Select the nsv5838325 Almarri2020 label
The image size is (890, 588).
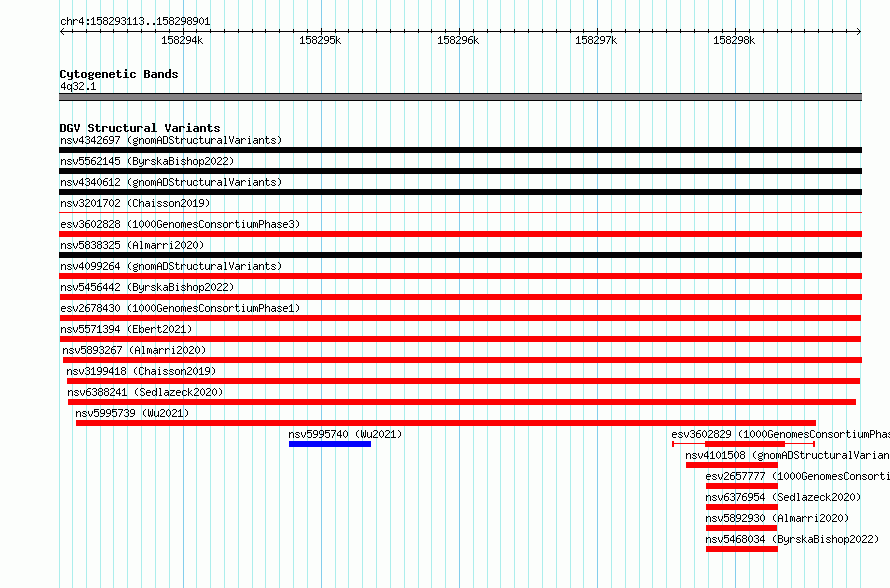(x=132, y=245)
